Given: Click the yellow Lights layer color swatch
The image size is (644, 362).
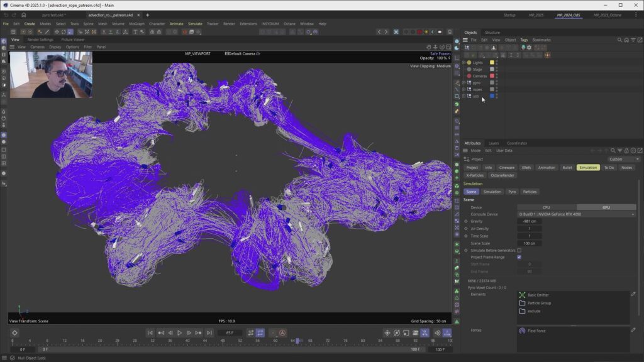Looking at the screenshot, I should pos(492,62).
